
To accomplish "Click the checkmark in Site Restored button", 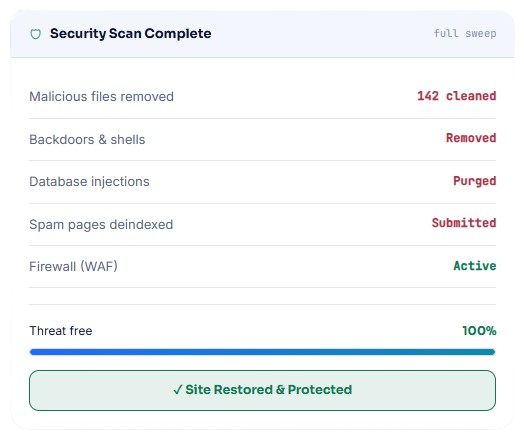I will coord(177,390).
